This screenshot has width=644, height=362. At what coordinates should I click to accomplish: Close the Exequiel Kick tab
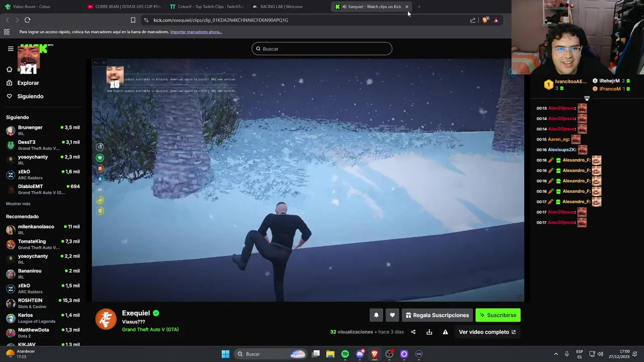tap(407, 7)
